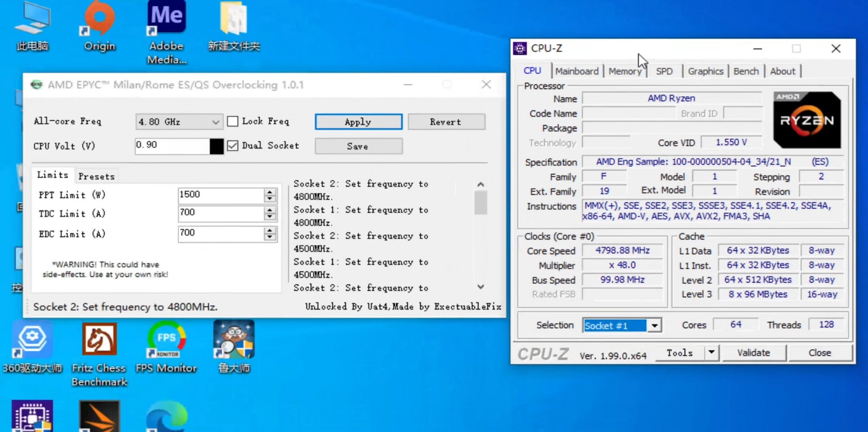Image resolution: width=868 pixels, height=432 pixels.
Task: Click the Tools button in CPU-Z
Action: [680, 352]
